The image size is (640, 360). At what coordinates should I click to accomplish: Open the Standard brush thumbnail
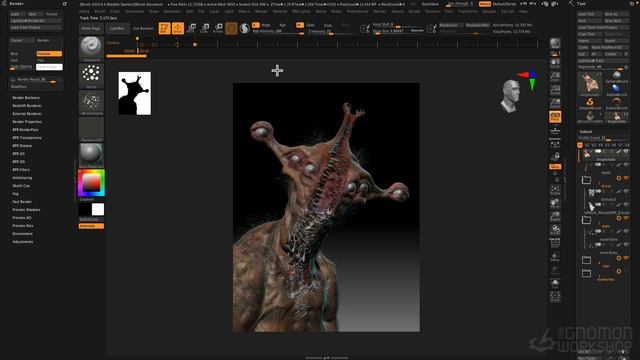[91, 49]
